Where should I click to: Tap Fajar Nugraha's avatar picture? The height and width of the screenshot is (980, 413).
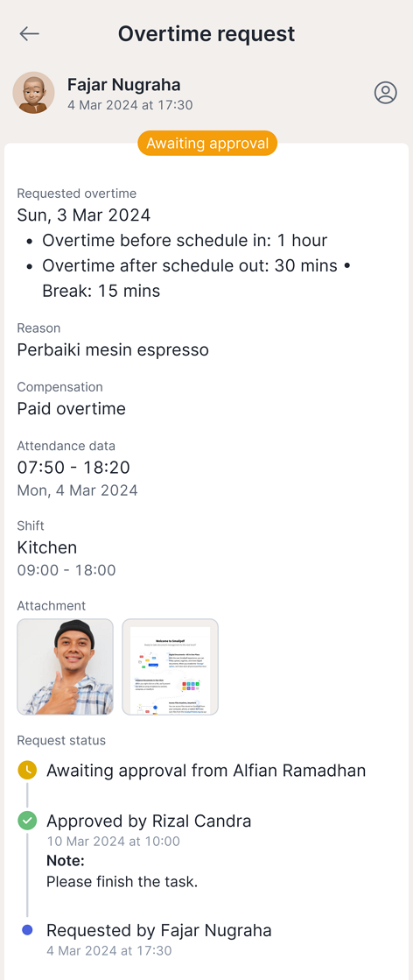tap(34, 93)
